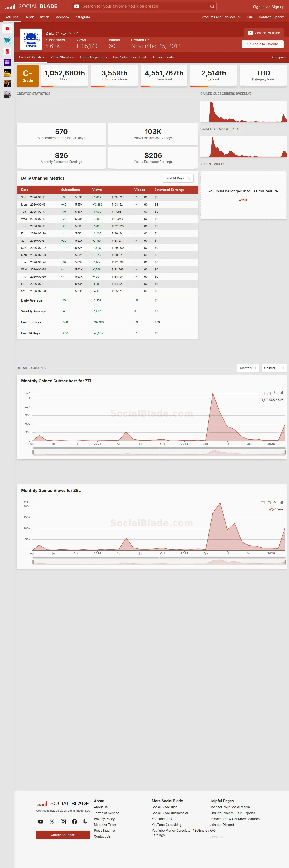Image resolution: width=289 pixels, height=868 pixels.
Task: Open the Sony channel avatar in sidebar
Action: coord(7,73)
